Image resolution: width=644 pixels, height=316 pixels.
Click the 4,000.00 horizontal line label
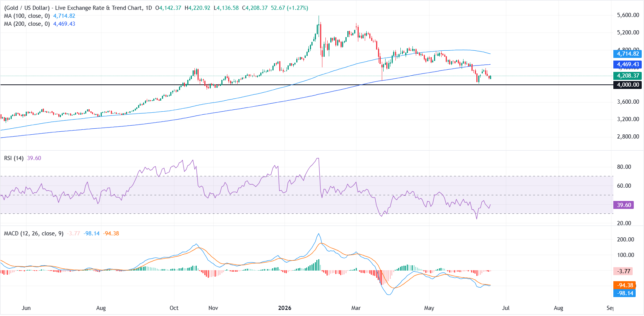[627, 85]
